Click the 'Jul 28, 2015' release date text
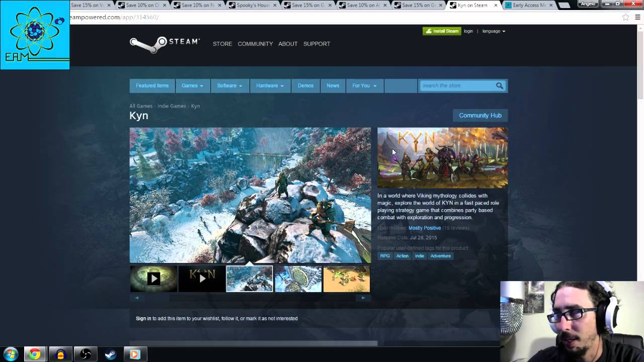The image size is (644, 362). pos(423,238)
